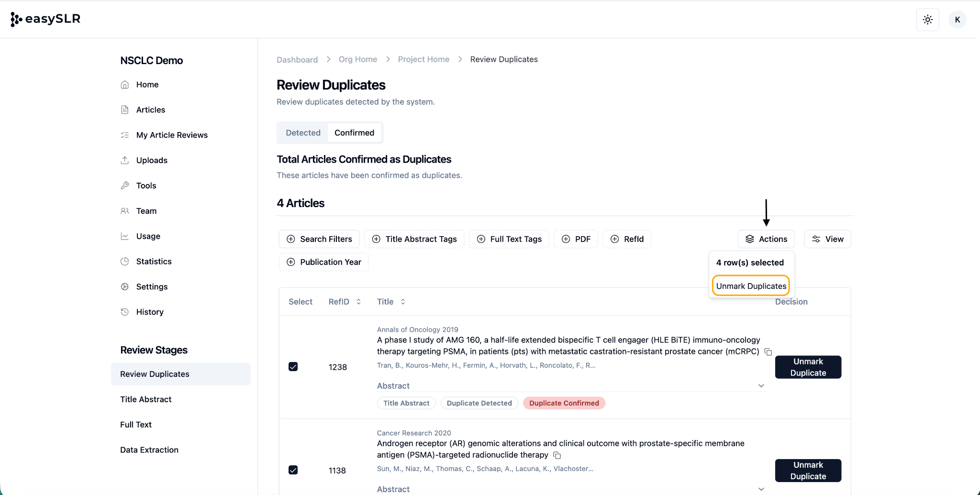Viewport: 980px width, 495px height.
Task: Switch to the Detected tab
Action: [303, 132]
